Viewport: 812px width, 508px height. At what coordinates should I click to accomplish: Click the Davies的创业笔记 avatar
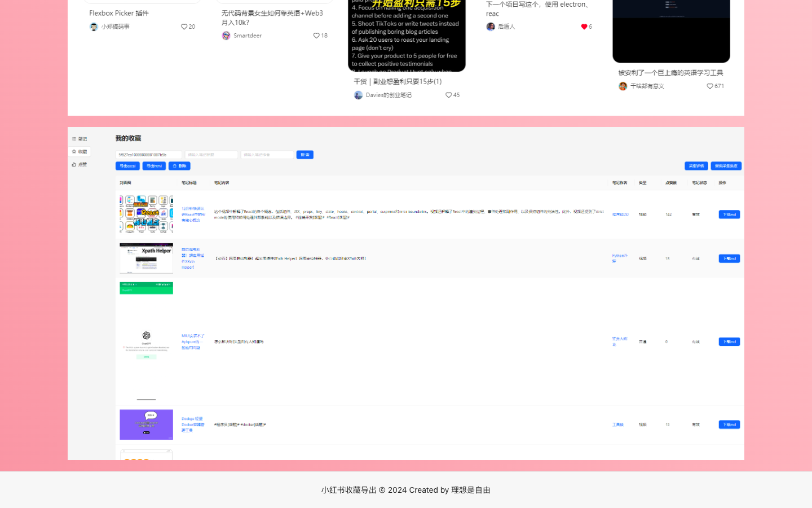click(358, 95)
